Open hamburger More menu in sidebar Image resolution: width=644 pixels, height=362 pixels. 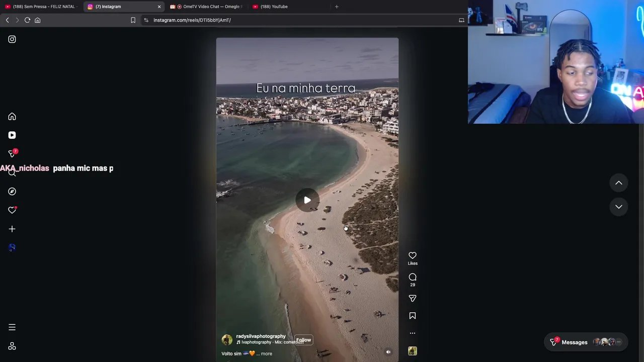coord(12,327)
